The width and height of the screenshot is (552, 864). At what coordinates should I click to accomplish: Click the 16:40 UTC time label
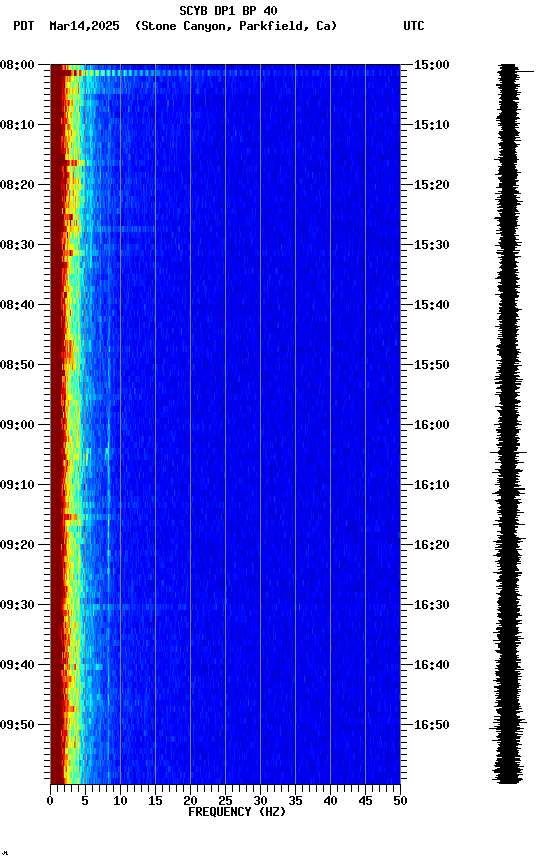coord(431,666)
